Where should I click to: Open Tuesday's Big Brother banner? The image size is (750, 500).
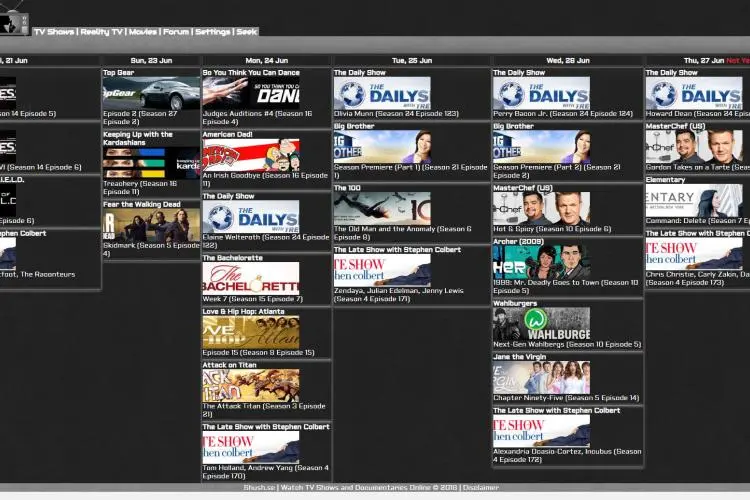pos(382,147)
